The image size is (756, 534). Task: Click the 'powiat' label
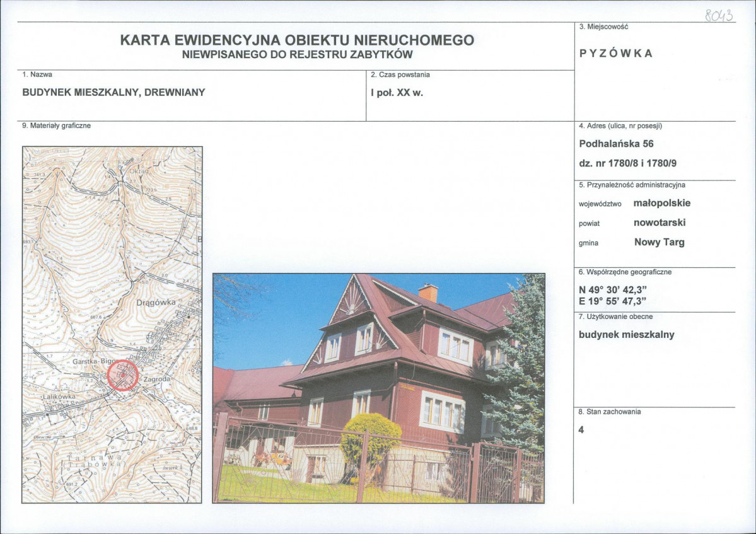point(589,224)
